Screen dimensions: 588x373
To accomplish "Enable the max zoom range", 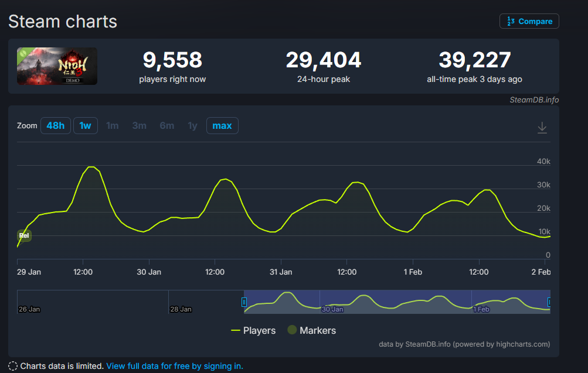I will pos(222,125).
